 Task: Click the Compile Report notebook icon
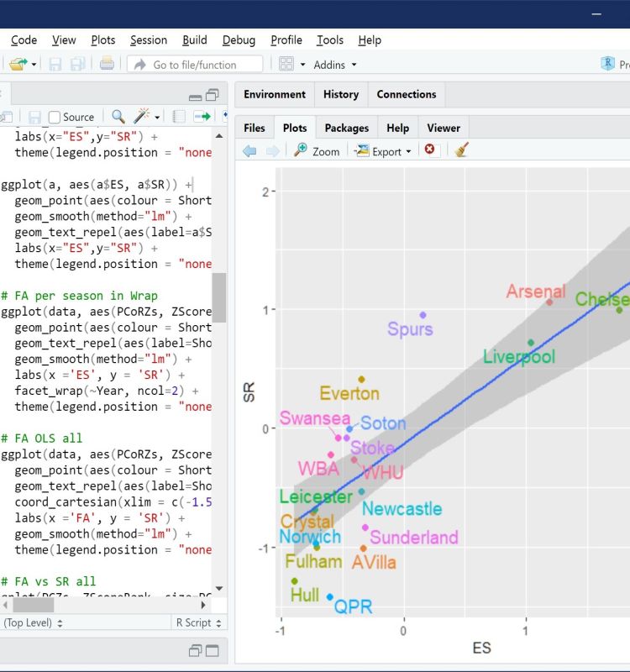coord(179,117)
